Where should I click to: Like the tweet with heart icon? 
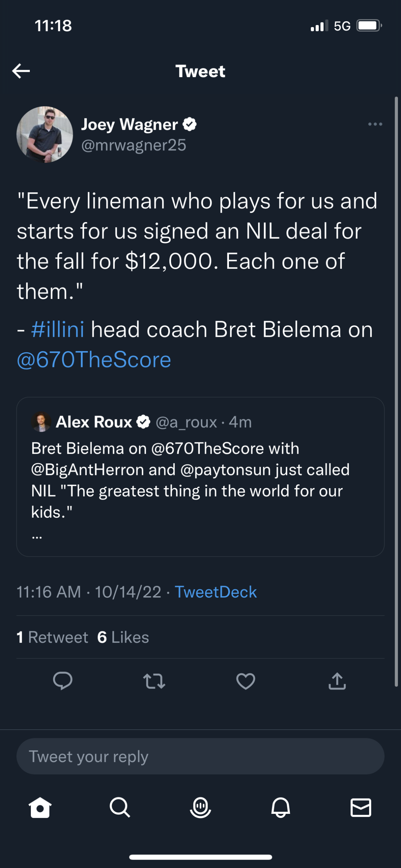coord(246,681)
